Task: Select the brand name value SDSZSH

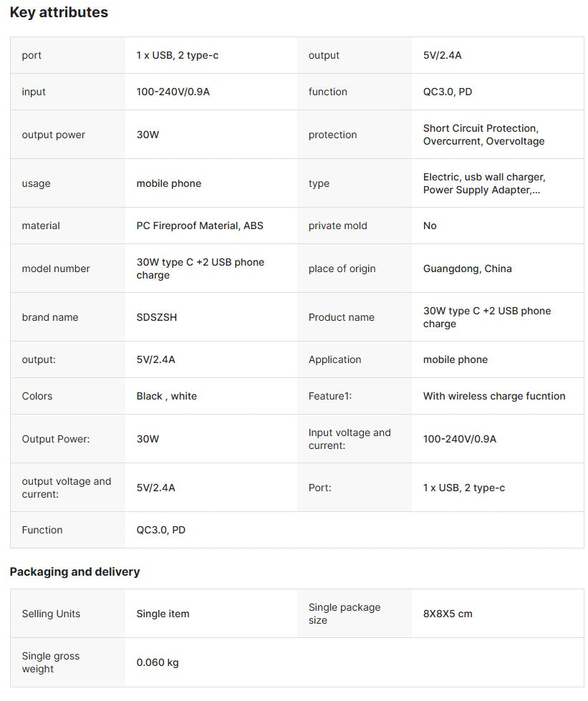Action: pyautogui.click(x=157, y=317)
